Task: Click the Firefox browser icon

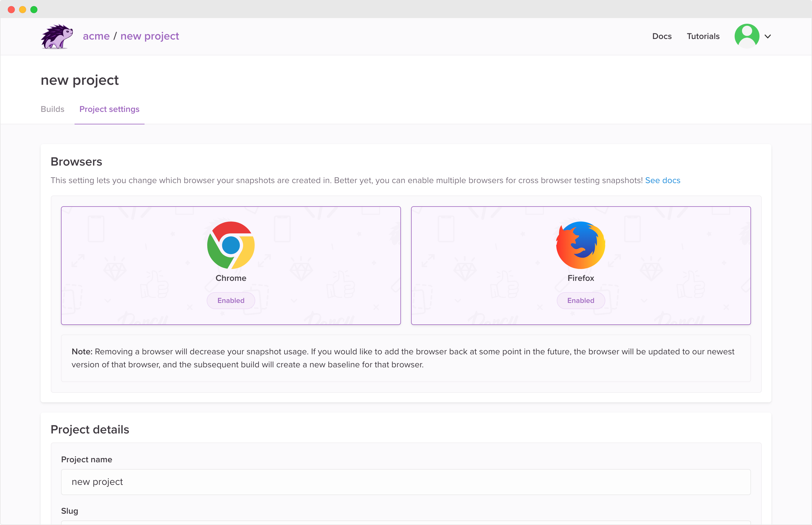Action: pyautogui.click(x=581, y=245)
